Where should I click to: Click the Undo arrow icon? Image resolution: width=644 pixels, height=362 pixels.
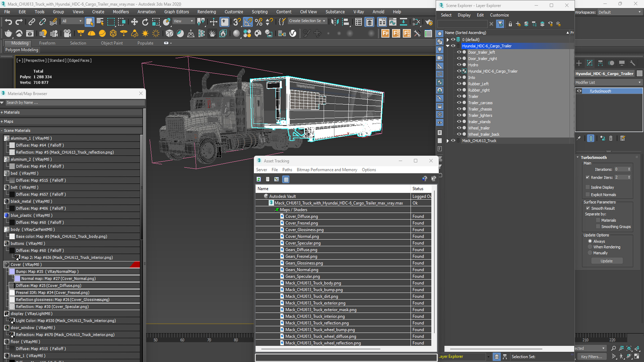coord(8,22)
